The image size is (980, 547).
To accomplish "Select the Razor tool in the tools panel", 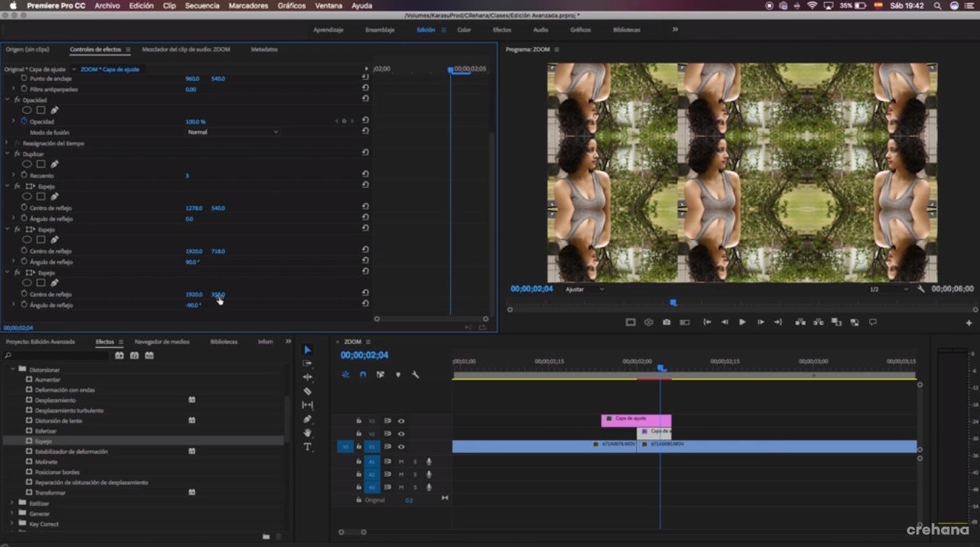I will tap(307, 391).
